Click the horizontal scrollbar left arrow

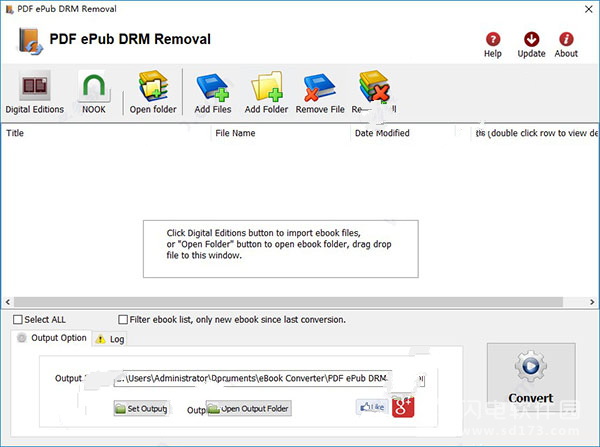pos(8,302)
